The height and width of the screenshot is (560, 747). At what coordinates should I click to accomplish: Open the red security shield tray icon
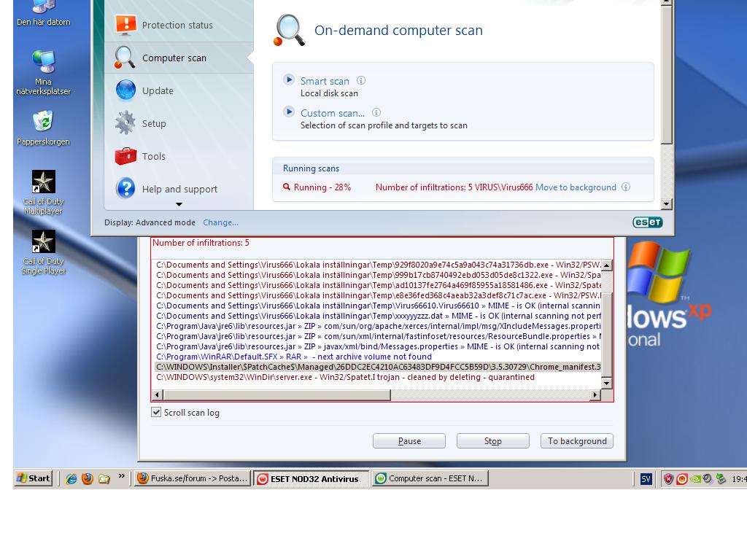pos(668,479)
